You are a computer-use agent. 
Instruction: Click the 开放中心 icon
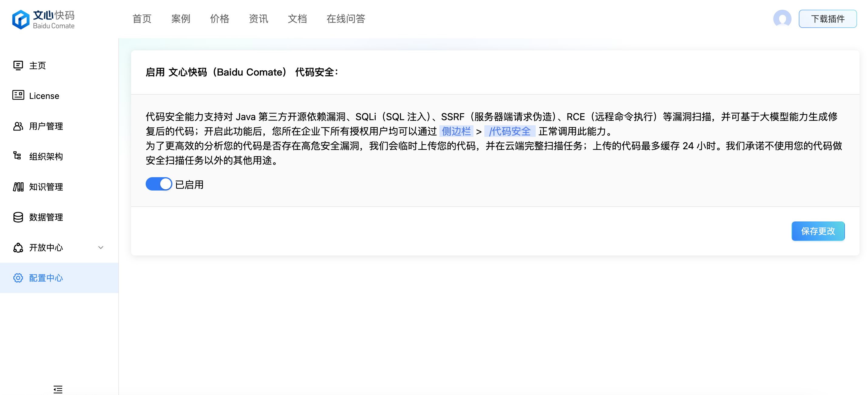(x=18, y=248)
